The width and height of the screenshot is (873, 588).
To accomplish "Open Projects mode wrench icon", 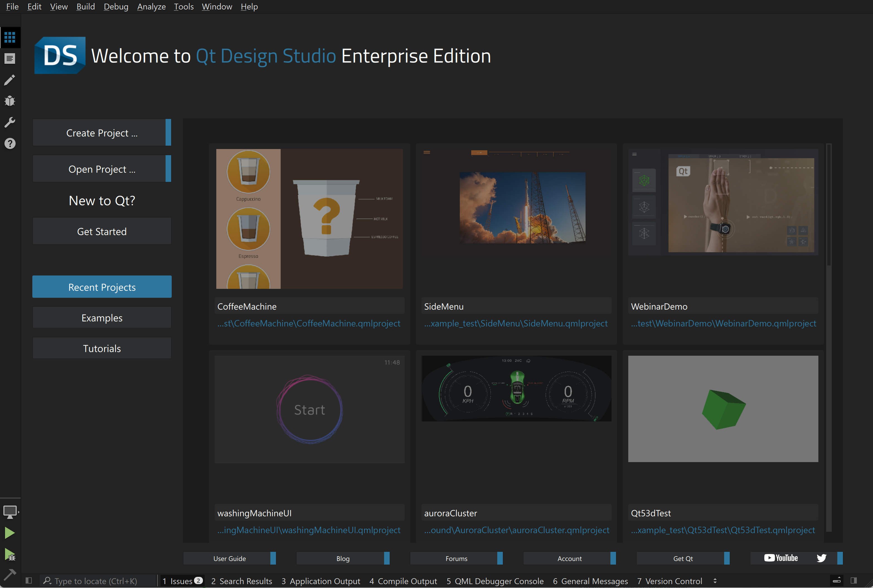I will click(x=10, y=122).
